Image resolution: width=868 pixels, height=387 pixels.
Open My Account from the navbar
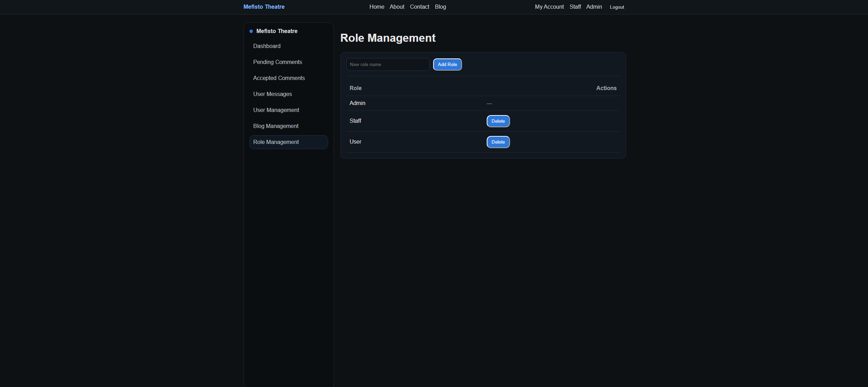click(x=549, y=7)
